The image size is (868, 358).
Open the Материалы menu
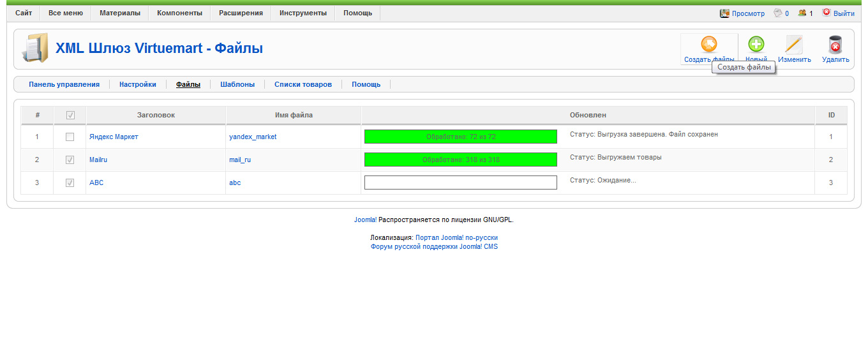[x=120, y=13]
